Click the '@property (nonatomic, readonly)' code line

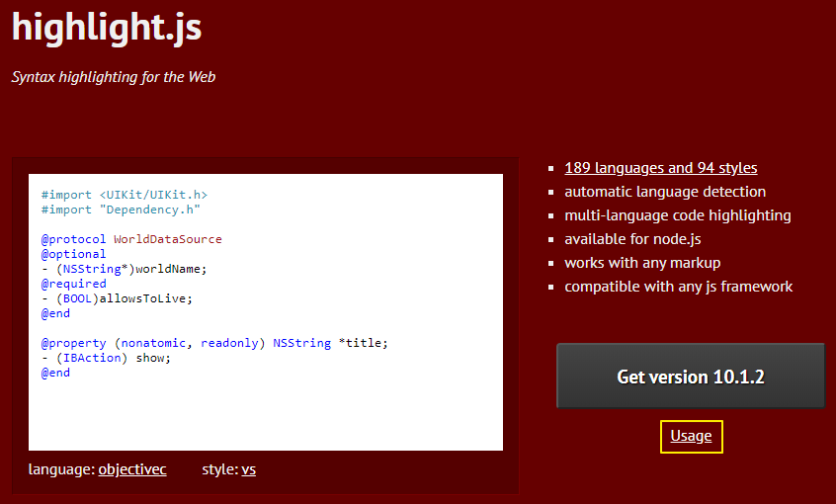tap(214, 343)
